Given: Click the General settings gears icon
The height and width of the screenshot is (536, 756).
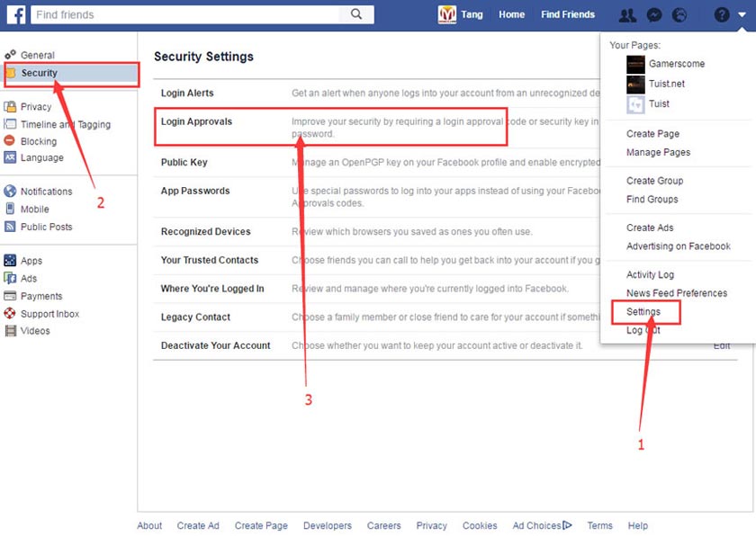Looking at the screenshot, I should pyautogui.click(x=10, y=55).
